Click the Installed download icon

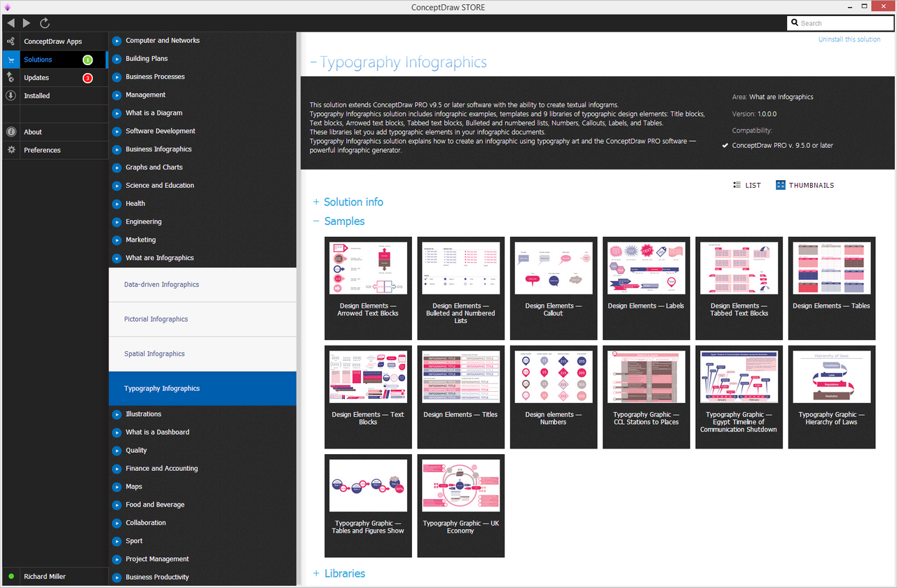click(11, 96)
